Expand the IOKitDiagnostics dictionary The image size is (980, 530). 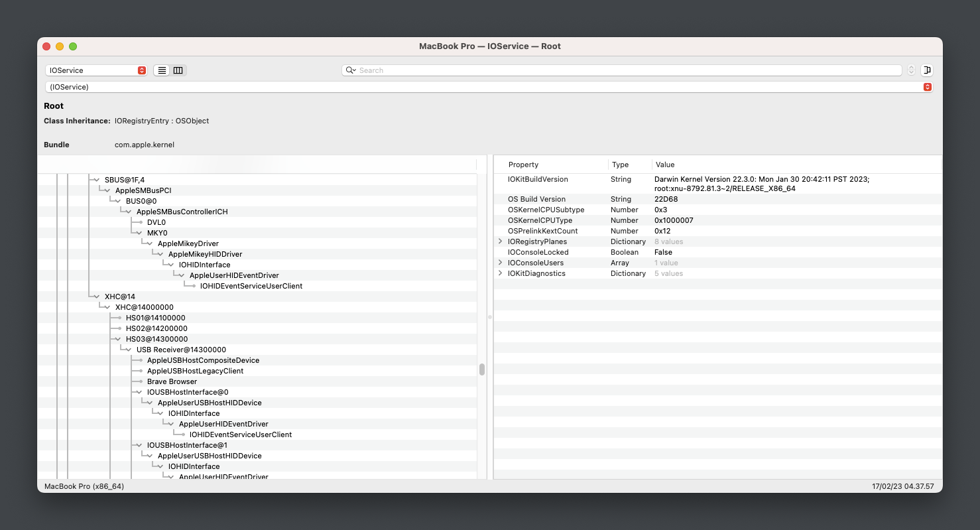coord(501,273)
